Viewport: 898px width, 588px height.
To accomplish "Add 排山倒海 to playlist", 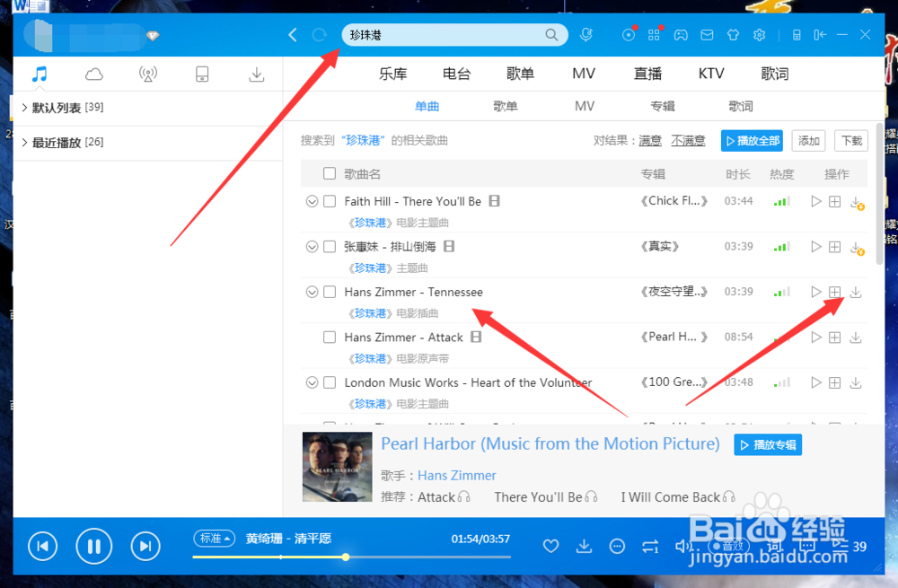I will (835, 247).
